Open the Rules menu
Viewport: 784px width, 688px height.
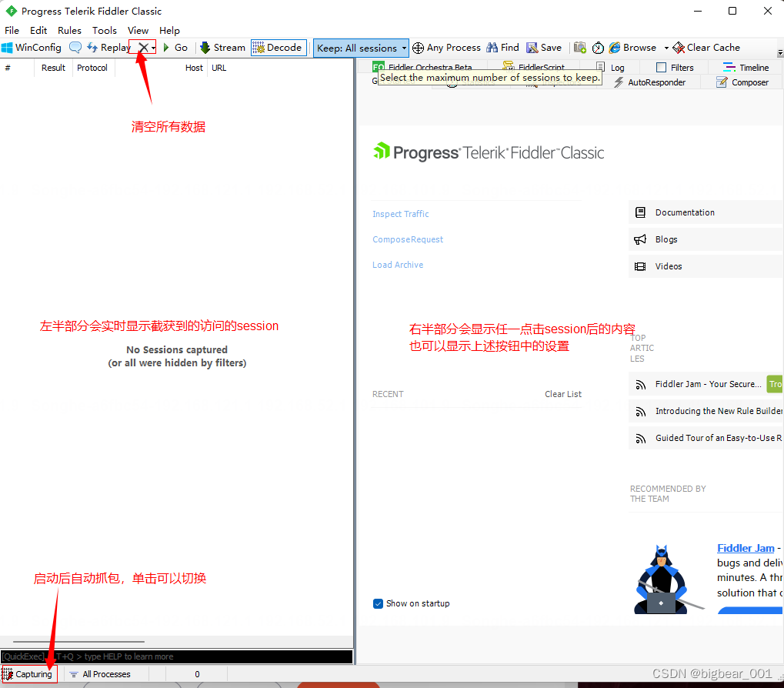[x=69, y=31]
